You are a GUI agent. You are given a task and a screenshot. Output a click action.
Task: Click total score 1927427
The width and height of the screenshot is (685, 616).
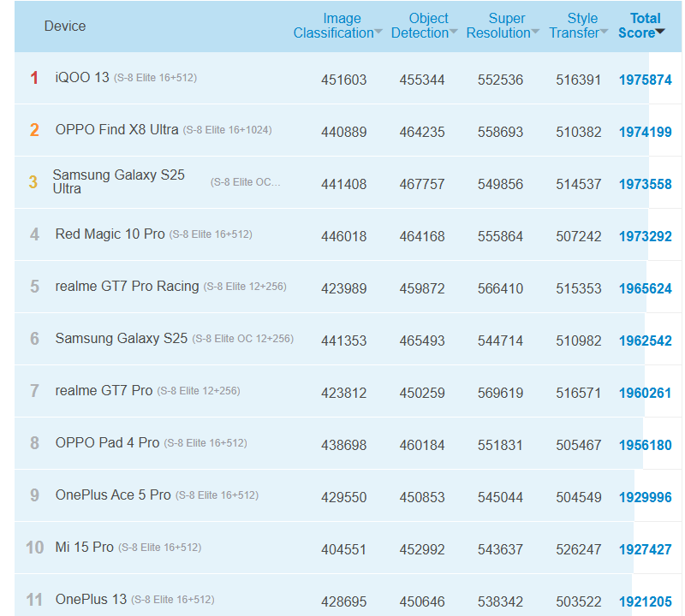[x=646, y=549]
